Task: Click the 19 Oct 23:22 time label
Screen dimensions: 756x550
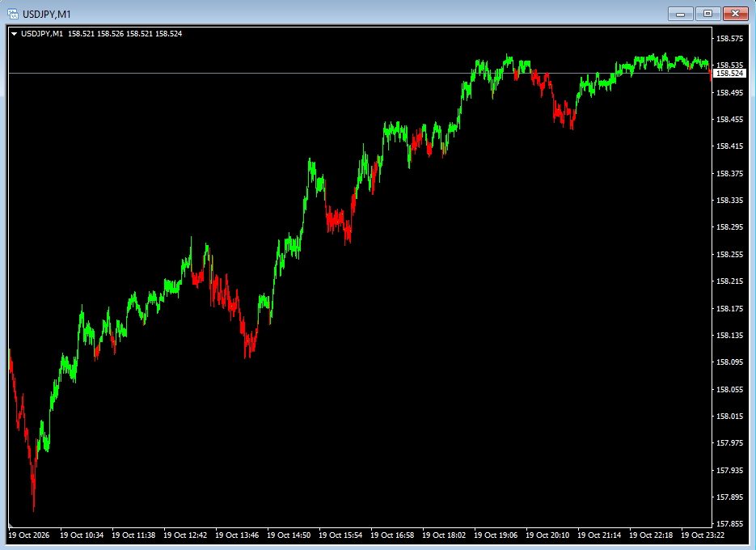Action: (x=703, y=535)
